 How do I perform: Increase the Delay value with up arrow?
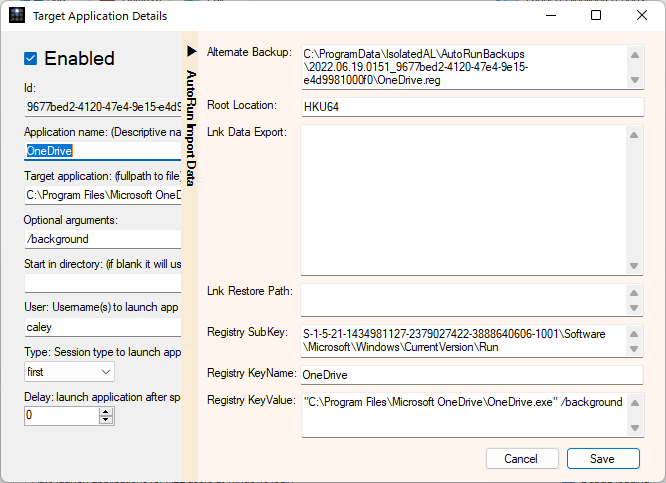[106, 411]
